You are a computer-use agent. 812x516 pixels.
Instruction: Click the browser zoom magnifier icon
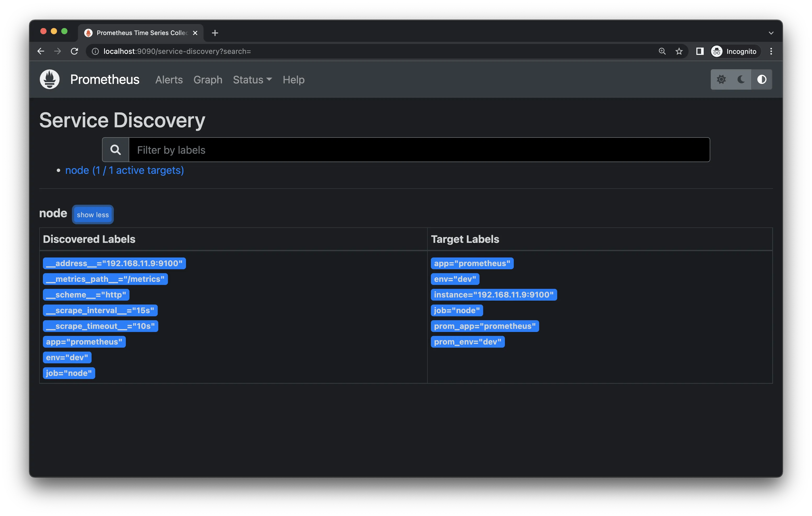click(662, 51)
